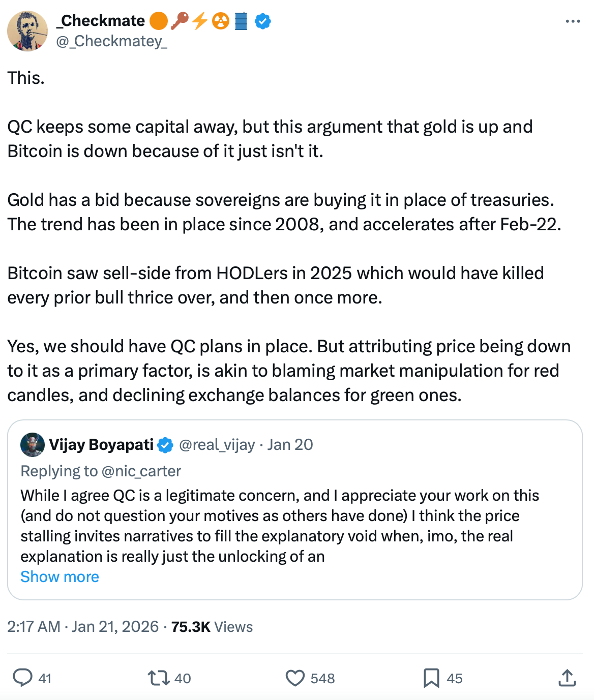Click _Checkmate's blue verified badge
The height and width of the screenshot is (700, 594).
[x=262, y=21]
